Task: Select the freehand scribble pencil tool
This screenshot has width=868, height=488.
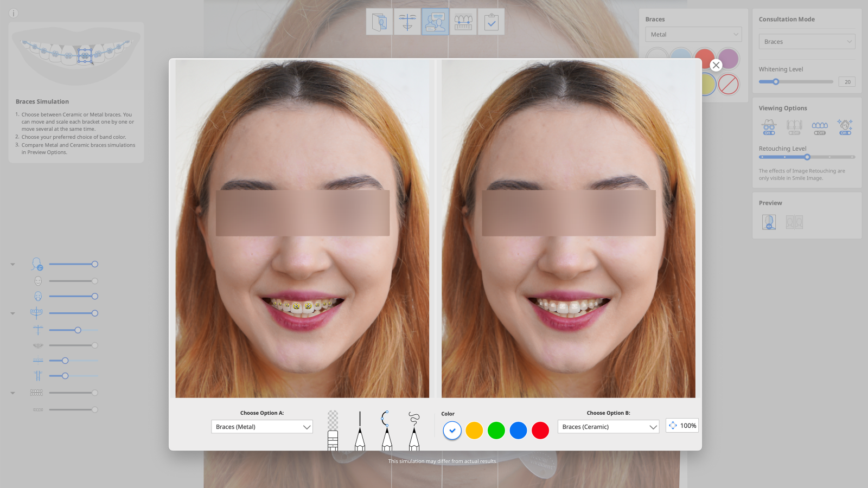Action: tap(414, 431)
